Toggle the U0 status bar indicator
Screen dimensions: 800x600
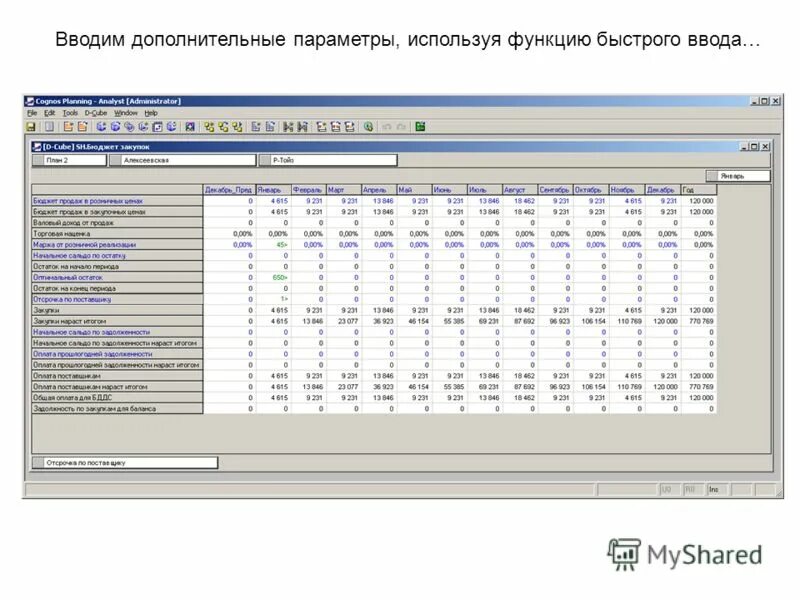coord(667,488)
